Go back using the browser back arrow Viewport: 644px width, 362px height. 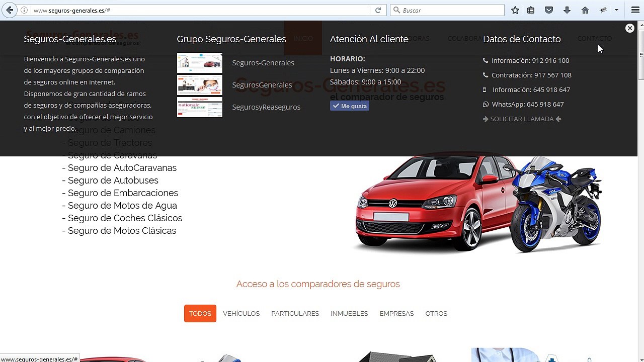(10, 10)
